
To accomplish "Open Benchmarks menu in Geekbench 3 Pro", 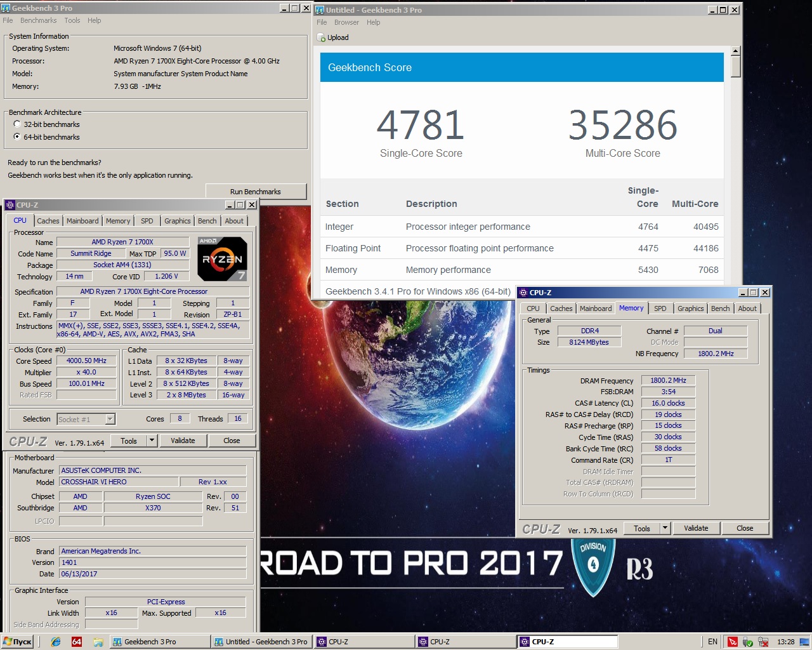I will coord(38,20).
